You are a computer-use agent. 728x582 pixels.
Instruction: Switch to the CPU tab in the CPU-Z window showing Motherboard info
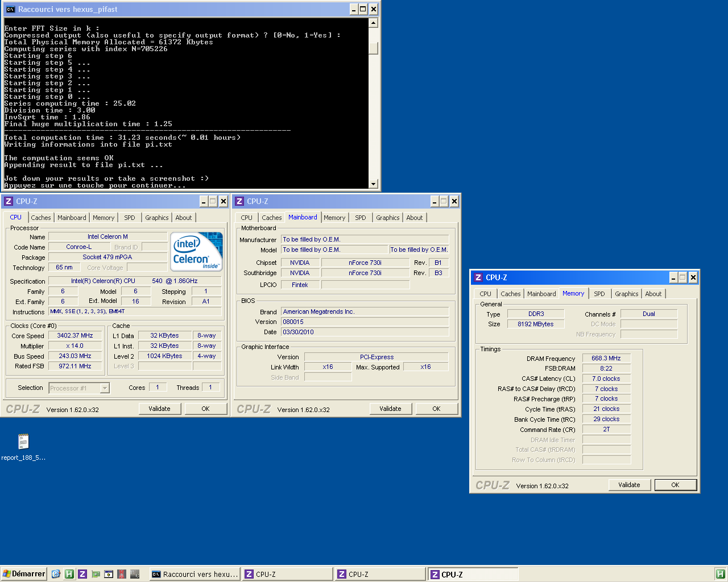[x=247, y=218]
